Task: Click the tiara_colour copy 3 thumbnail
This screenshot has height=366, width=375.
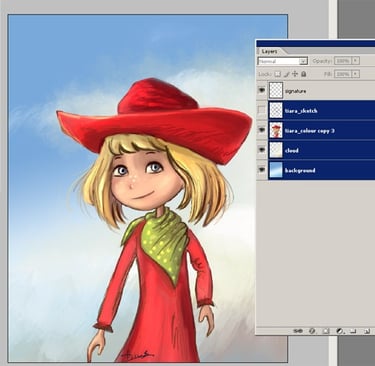Action: pos(276,130)
